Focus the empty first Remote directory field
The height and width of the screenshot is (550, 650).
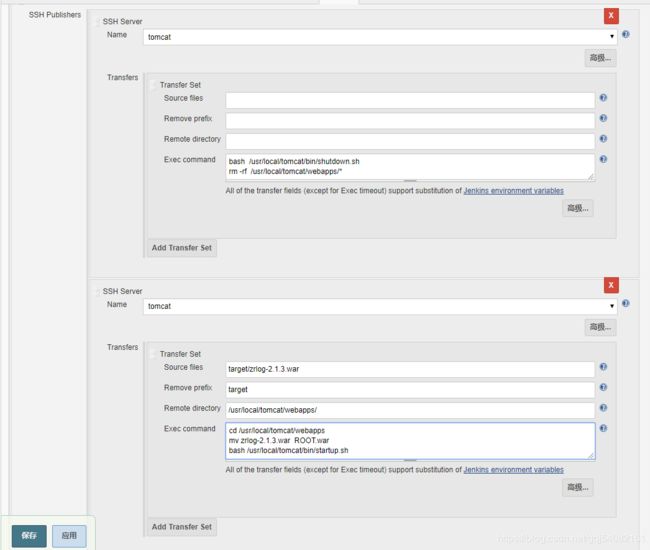click(410, 141)
